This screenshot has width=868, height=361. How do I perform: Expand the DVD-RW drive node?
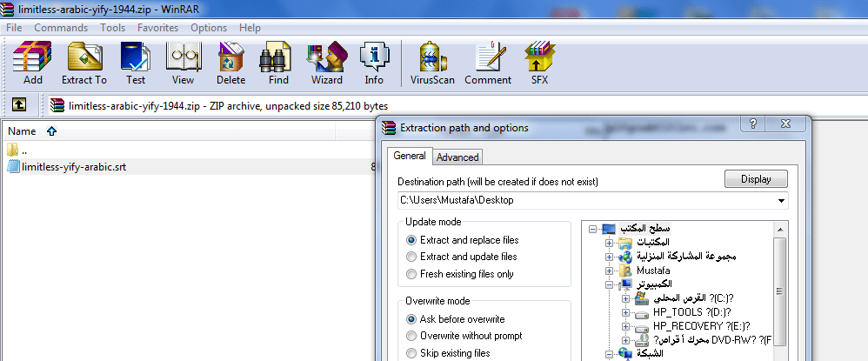click(626, 340)
